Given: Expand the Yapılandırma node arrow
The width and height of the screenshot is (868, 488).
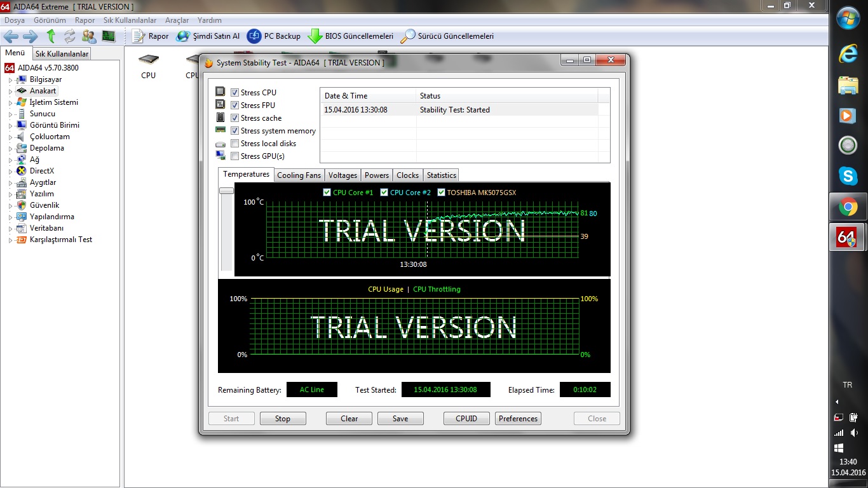Looking at the screenshot, I should tap(11, 217).
